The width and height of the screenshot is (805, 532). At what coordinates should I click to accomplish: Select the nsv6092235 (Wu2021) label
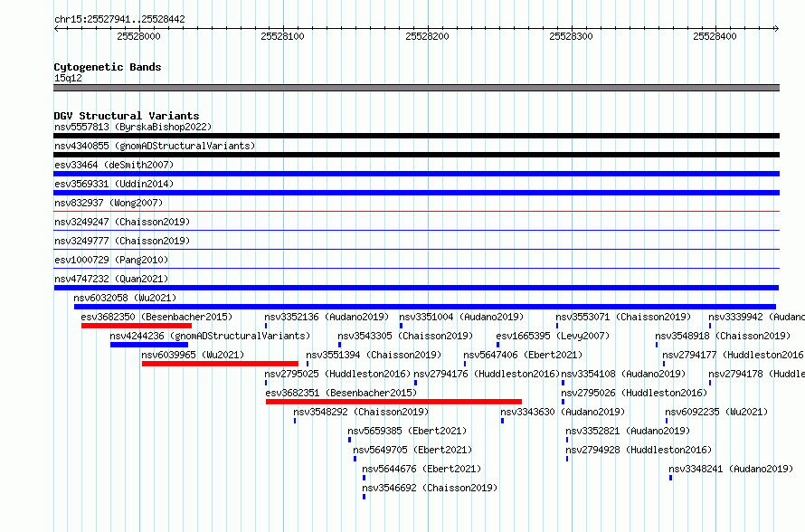(x=716, y=412)
